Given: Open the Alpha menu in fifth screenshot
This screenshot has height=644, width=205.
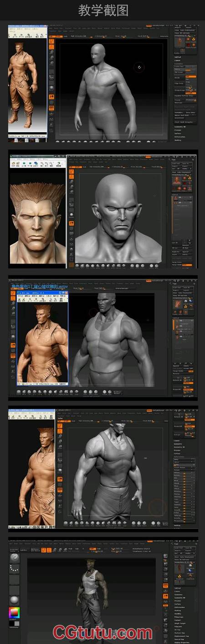Looking at the screenshot, I should (x=10, y=543).
